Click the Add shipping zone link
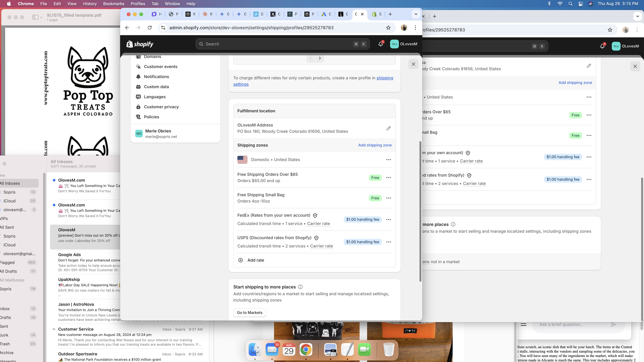 [x=375, y=145]
